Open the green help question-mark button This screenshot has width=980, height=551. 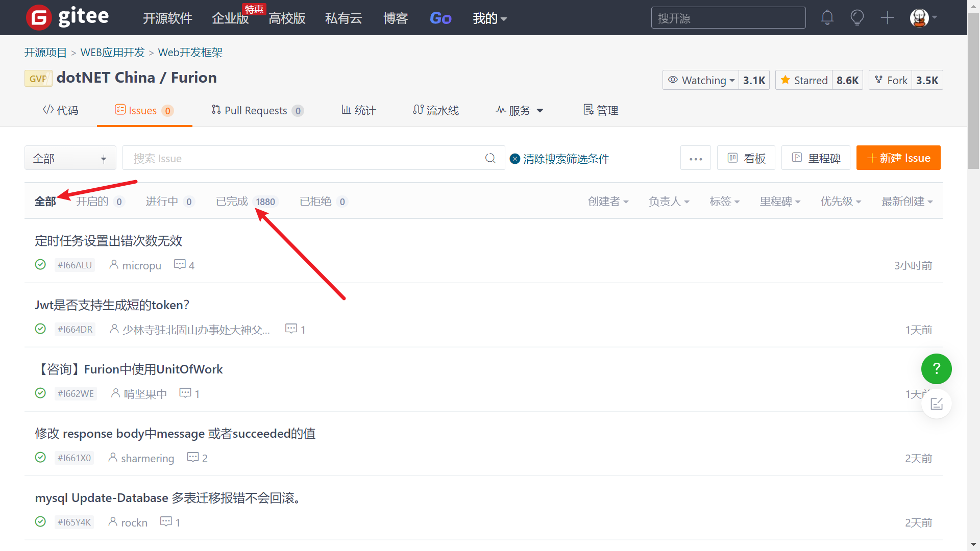tap(936, 368)
